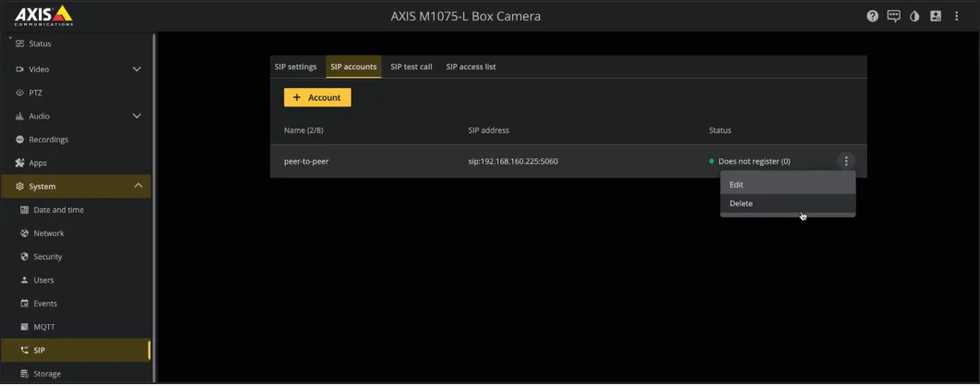
Task: Click the sidebar vertical scrollbar
Action: click(x=153, y=206)
